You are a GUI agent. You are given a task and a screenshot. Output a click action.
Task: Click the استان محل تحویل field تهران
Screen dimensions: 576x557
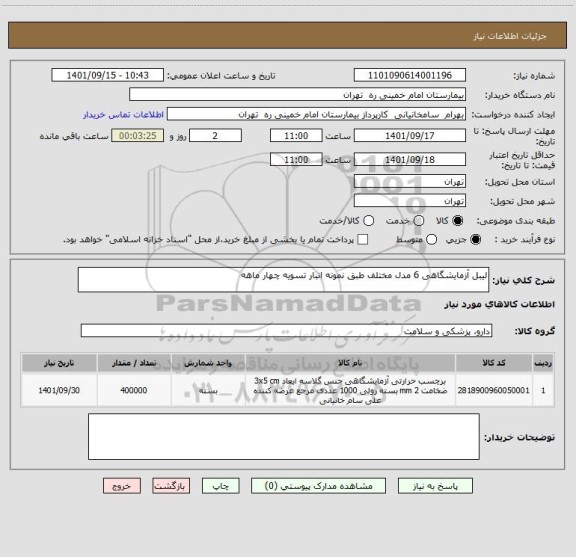pyautogui.click(x=410, y=182)
